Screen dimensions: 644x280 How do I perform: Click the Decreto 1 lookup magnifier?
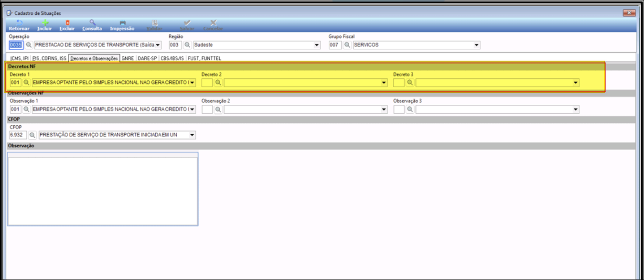(x=27, y=83)
